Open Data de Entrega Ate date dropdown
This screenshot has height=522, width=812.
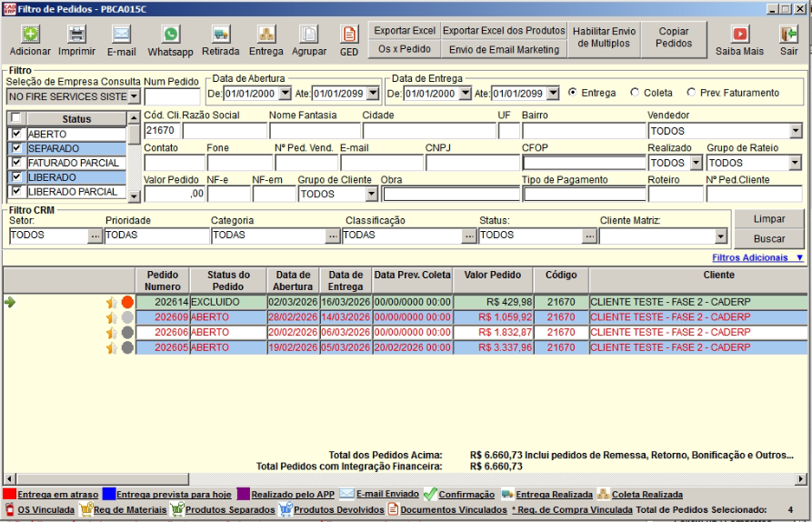[x=553, y=94]
